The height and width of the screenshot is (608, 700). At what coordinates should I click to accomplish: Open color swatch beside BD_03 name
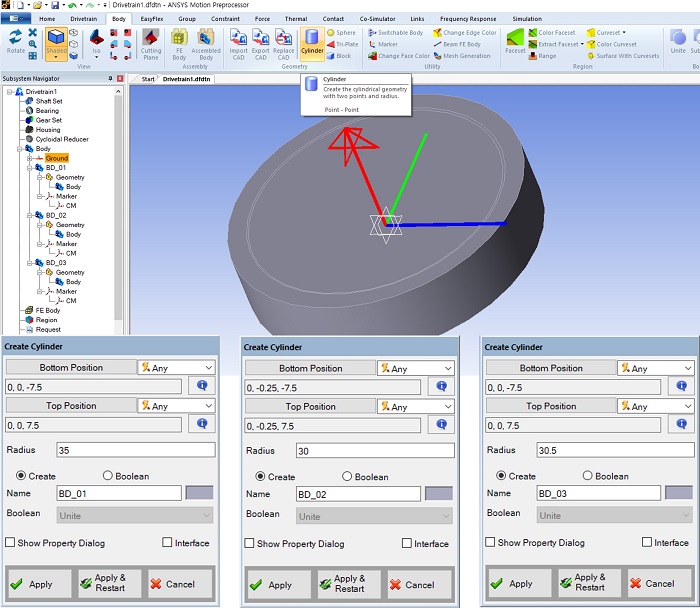[679, 493]
